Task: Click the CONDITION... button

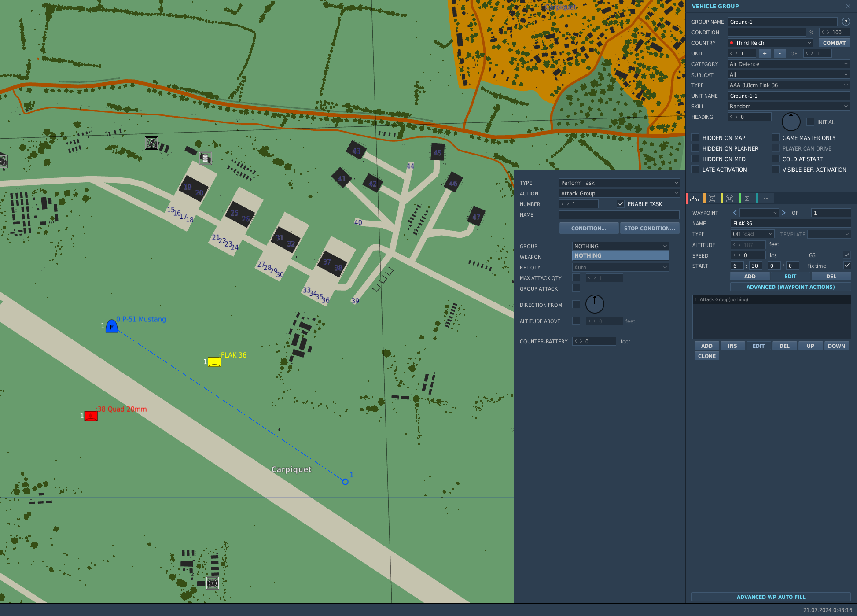Action: pos(588,228)
